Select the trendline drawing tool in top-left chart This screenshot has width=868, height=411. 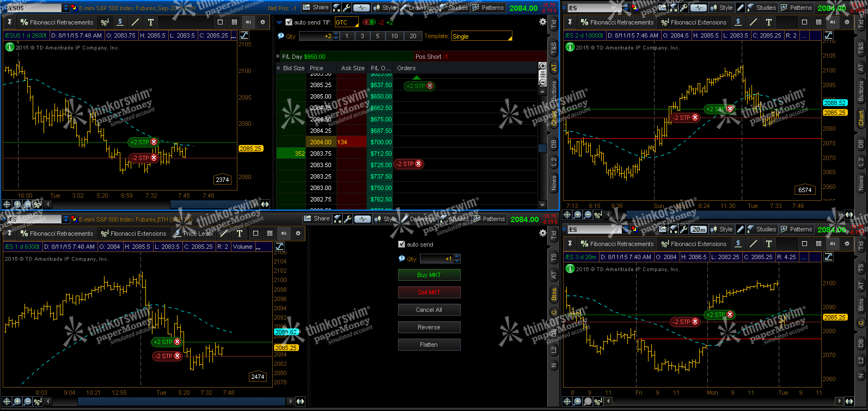pyautogui.click(x=135, y=22)
